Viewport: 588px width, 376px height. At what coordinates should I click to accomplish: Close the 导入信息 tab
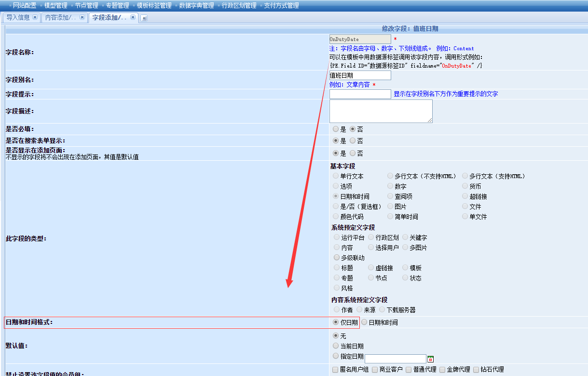[35, 17]
